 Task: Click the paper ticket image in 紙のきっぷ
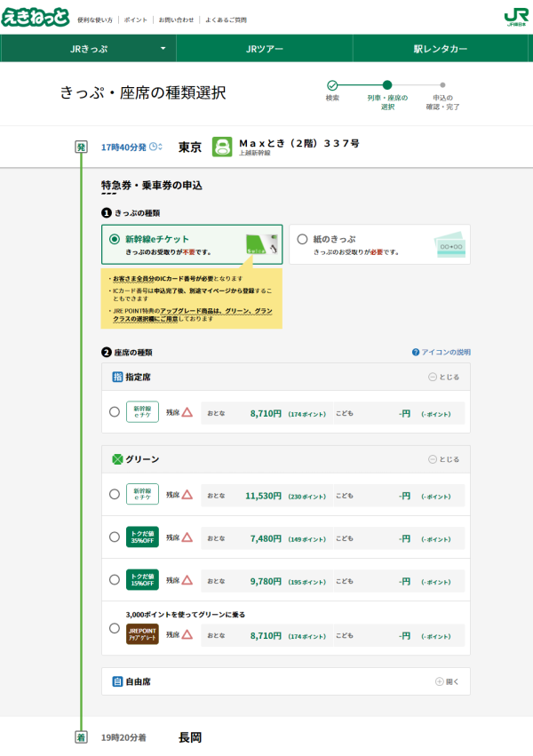coord(450,245)
